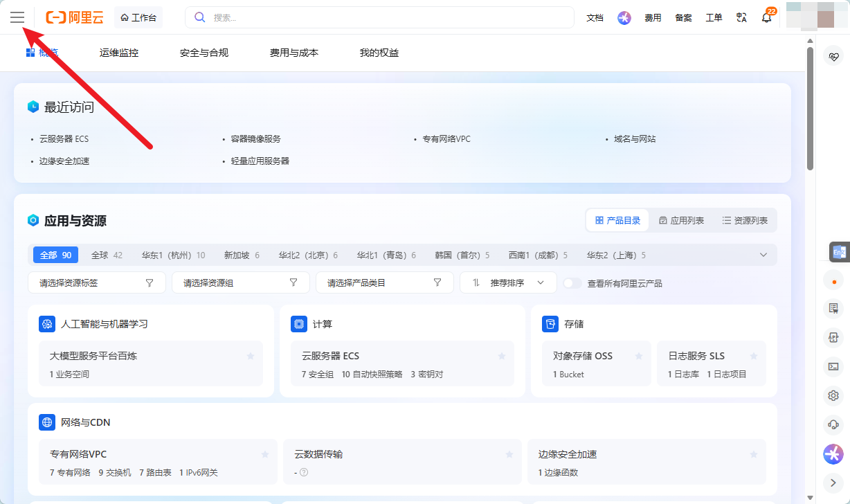Switch to 我的权益 tab

click(379, 53)
